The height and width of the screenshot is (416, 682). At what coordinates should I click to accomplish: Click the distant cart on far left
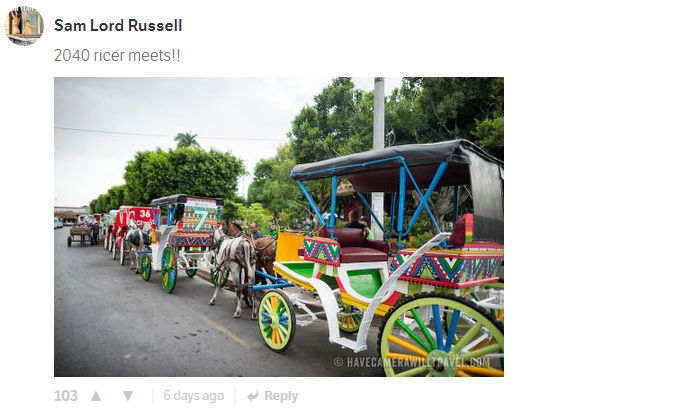81,235
